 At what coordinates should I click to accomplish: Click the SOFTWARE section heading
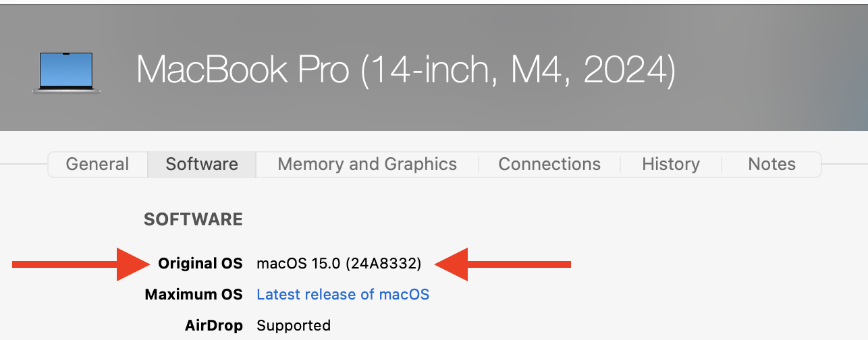point(193,219)
